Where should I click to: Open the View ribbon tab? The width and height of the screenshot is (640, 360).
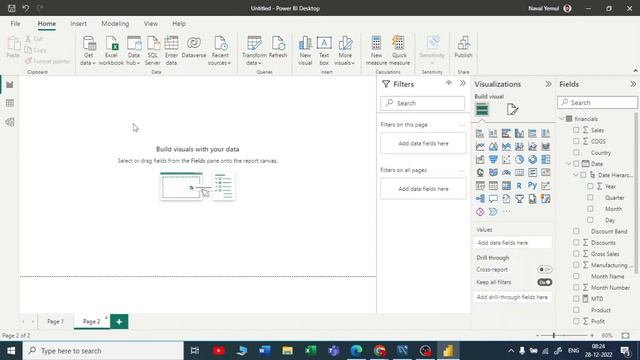pyautogui.click(x=151, y=24)
